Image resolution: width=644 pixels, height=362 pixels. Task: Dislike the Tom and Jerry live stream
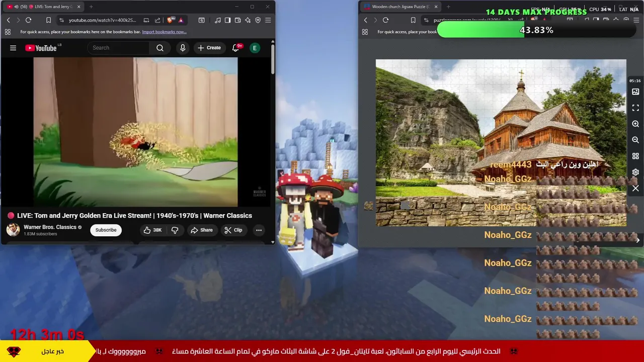click(175, 230)
